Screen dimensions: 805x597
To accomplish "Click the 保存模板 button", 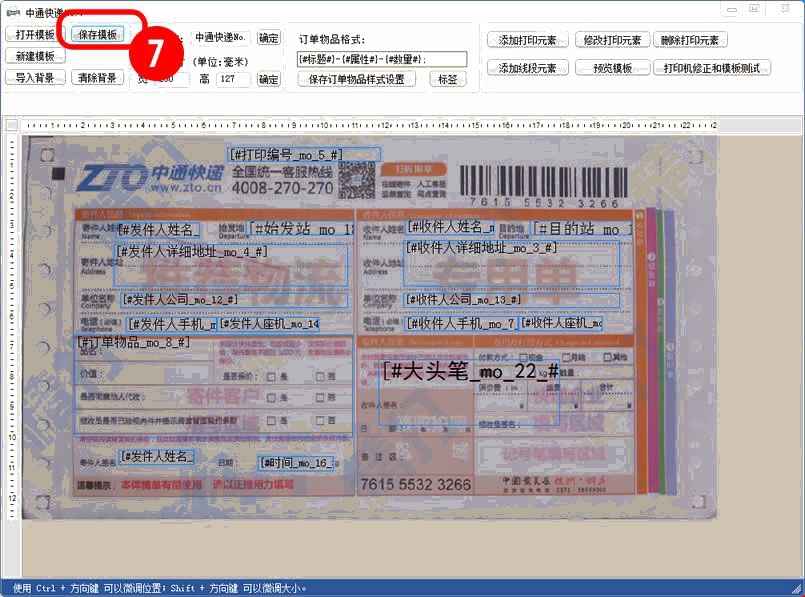I will tap(97, 34).
